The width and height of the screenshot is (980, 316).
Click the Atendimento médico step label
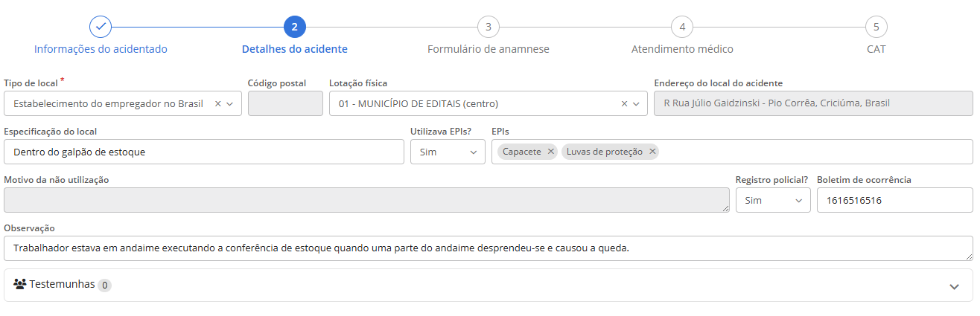tap(682, 49)
